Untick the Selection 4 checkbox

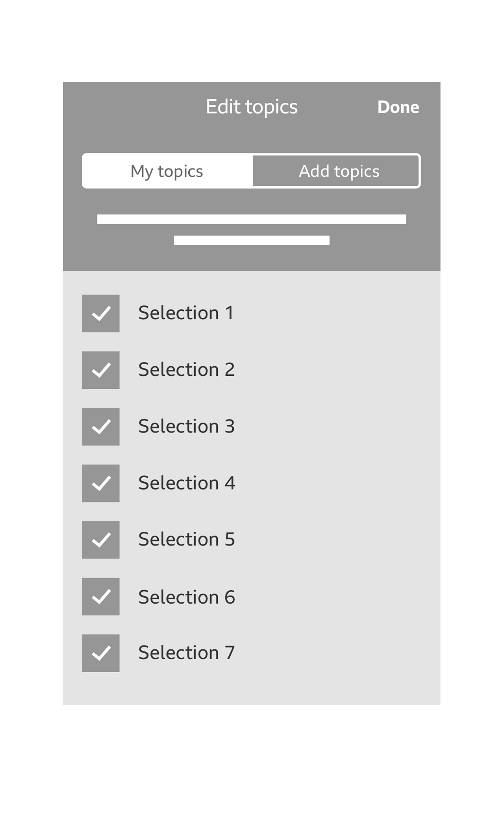point(101,483)
